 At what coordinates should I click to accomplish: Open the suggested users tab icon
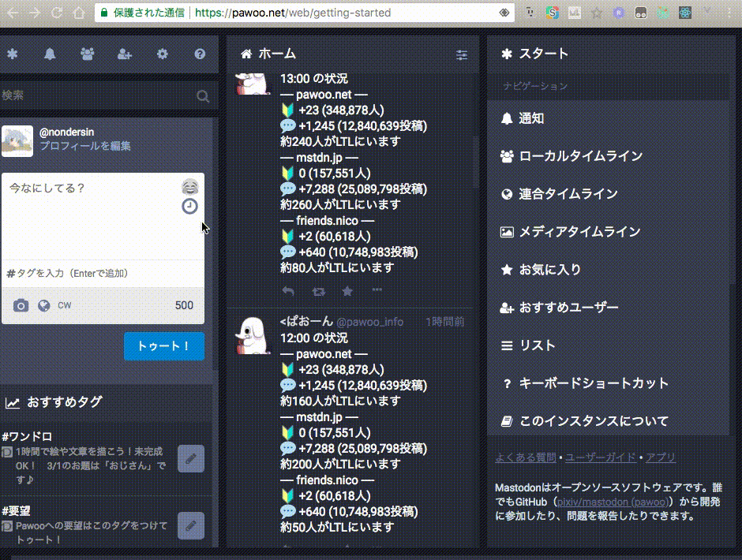point(125,54)
